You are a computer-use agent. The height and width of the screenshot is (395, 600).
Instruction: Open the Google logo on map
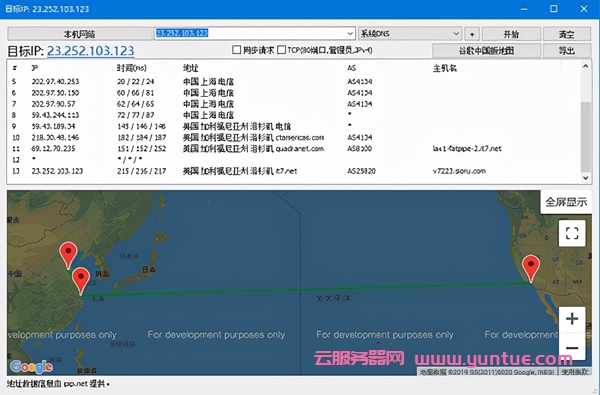(31, 367)
